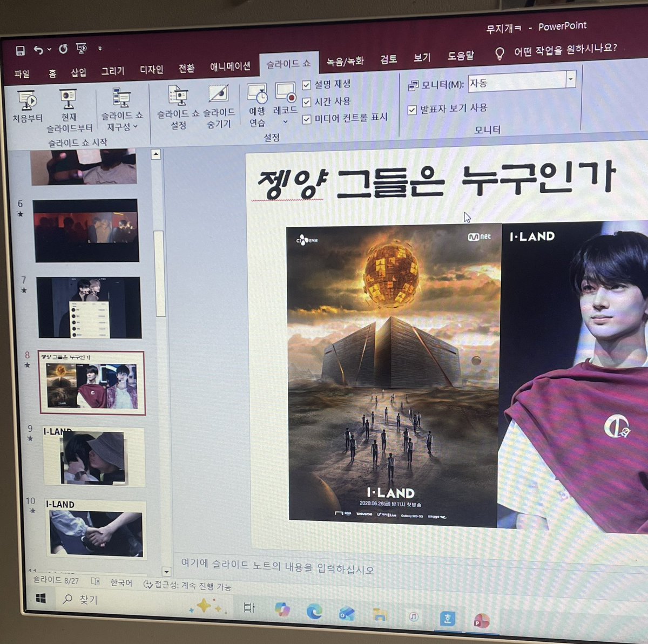Screen dimensions: 648x644
Task: Open 슬라이드 쇼 재구성 dropdown
Action: [123, 110]
